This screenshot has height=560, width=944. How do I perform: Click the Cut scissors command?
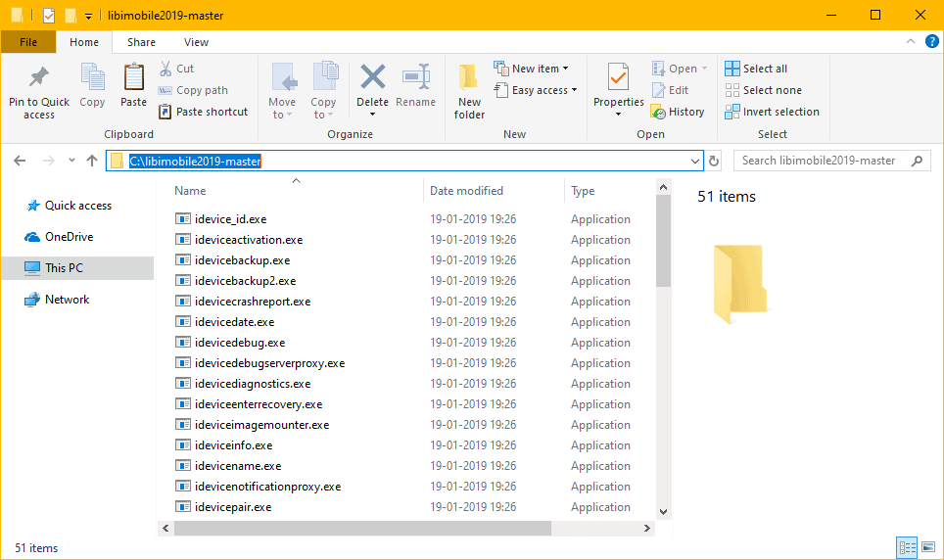(x=177, y=69)
